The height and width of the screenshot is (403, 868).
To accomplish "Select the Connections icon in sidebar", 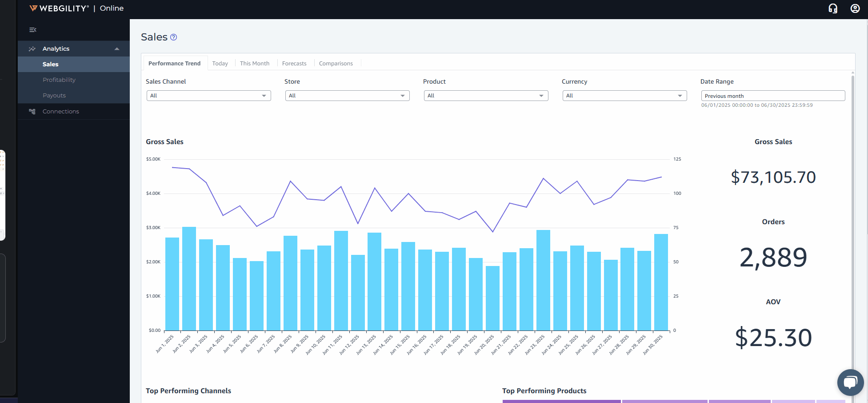I will pyautogui.click(x=32, y=111).
